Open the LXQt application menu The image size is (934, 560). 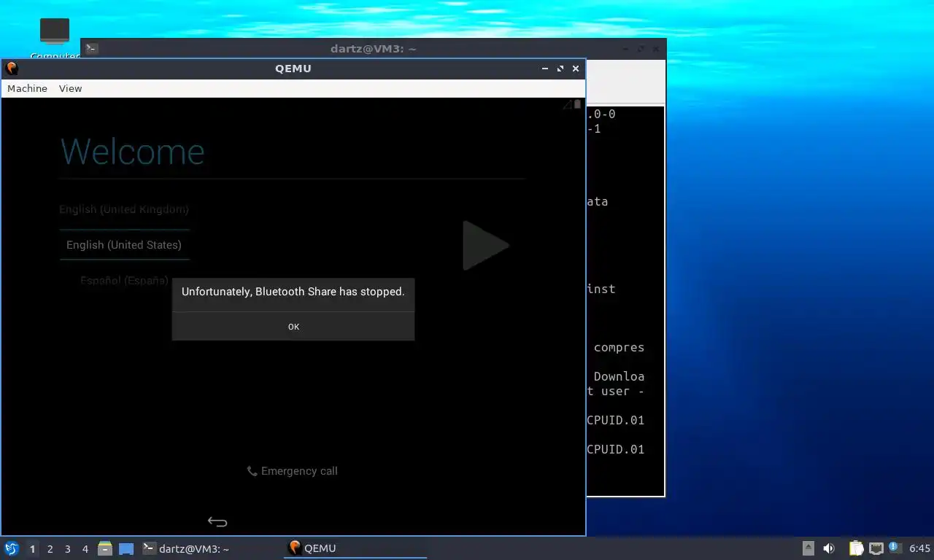pos(11,548)
